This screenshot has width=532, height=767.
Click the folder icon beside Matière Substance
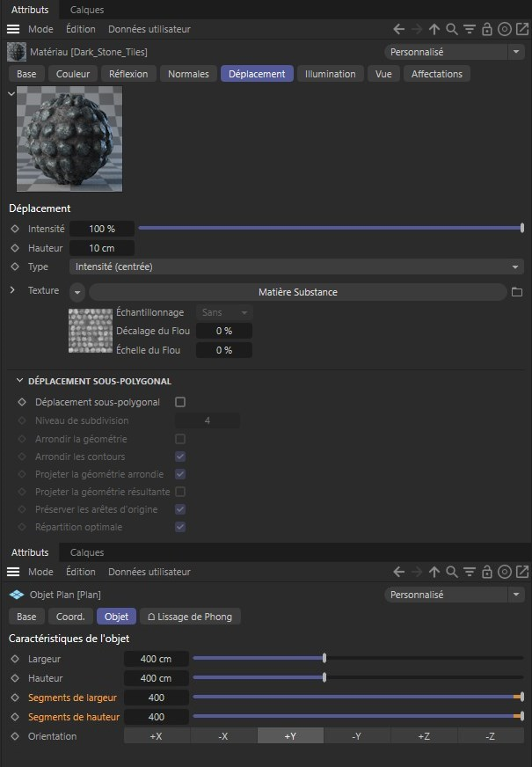[517, 292]
